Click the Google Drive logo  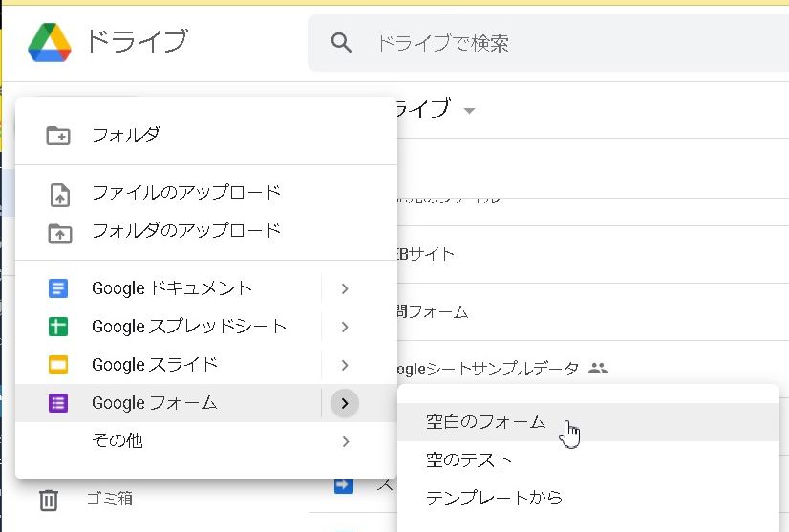click(x=50, y=42)
